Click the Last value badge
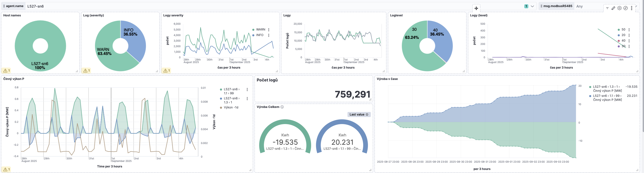 (359, 114)
